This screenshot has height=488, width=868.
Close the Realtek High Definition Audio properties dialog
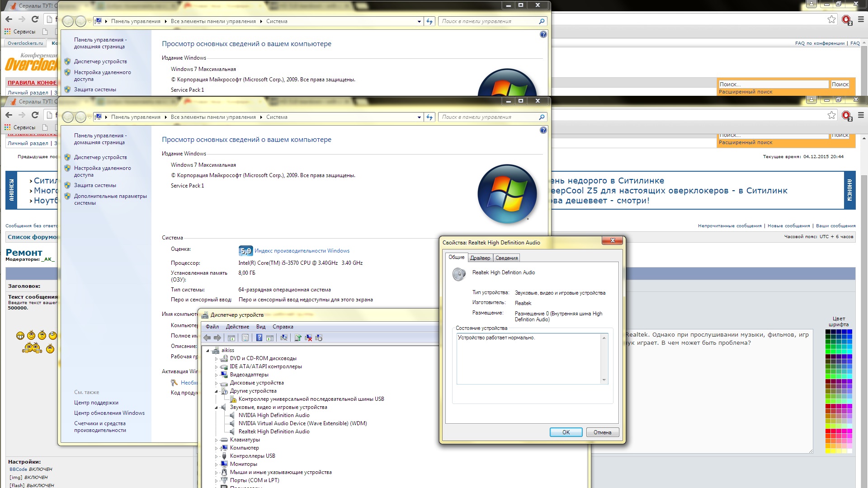click(613, 241)
